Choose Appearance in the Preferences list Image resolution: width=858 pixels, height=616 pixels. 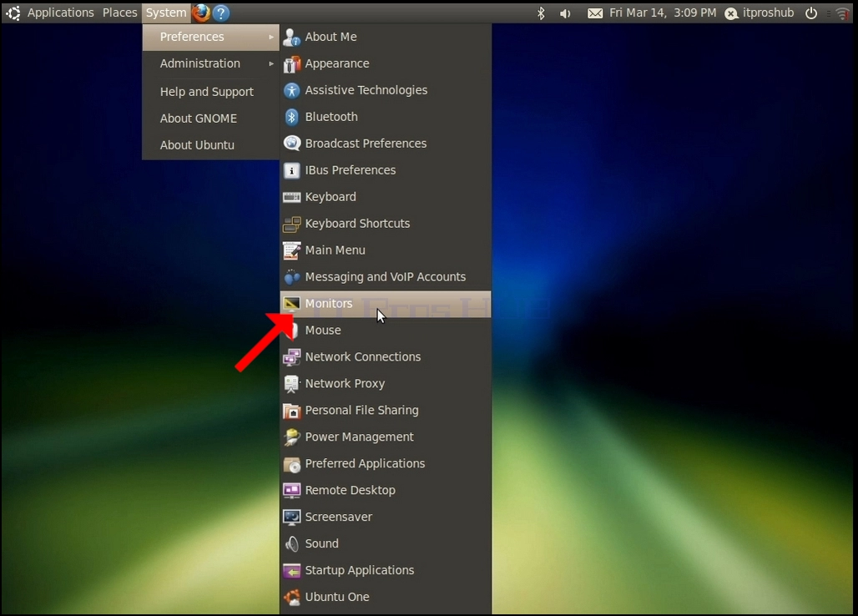[386, 63]
